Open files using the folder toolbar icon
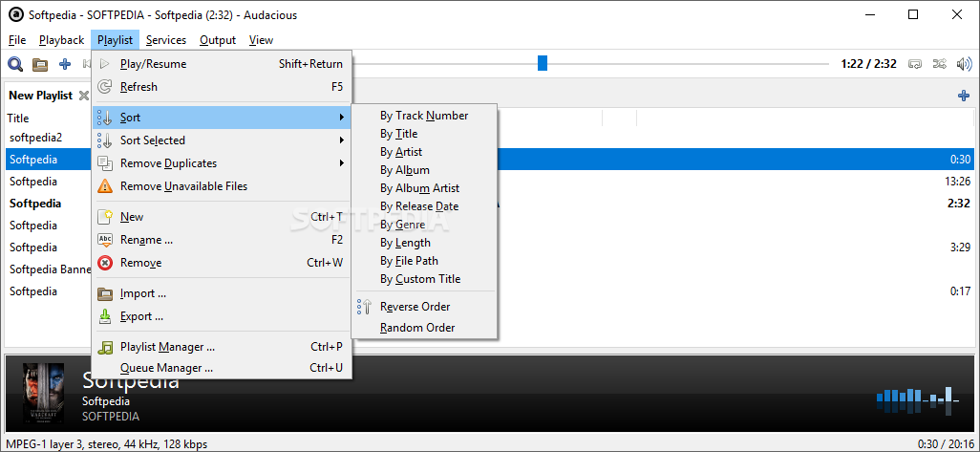 point(40,64)
